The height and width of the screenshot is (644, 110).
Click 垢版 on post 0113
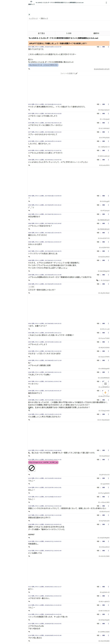point(98,605)
